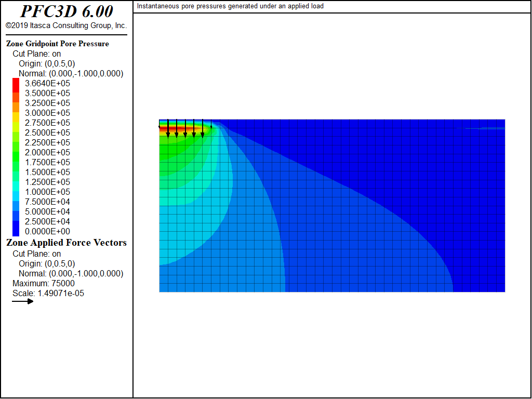The height and width of the screenshot is (399, 532).
Task: Click the legend value 3.5000E+05
Action: 47,94
